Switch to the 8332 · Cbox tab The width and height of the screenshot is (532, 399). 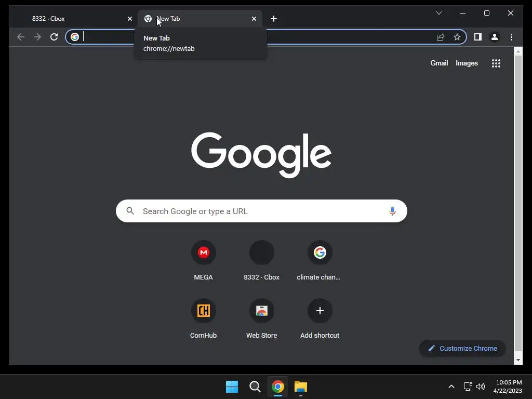(73, 19)
